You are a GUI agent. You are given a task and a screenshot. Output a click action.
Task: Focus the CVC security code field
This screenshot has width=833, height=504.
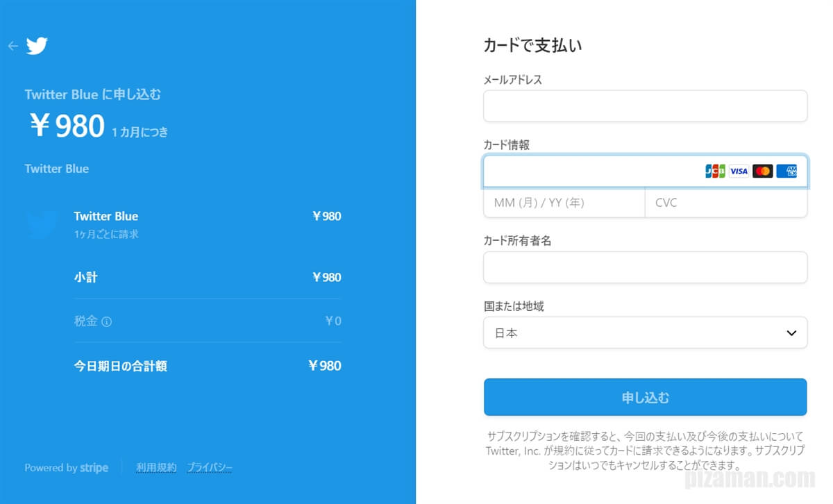tap(726, 203)
